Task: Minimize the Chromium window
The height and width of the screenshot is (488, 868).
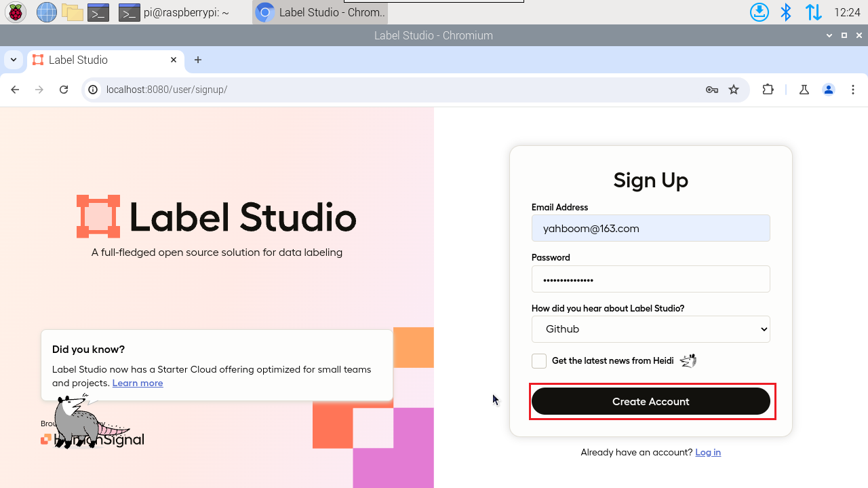Action: 829,35
